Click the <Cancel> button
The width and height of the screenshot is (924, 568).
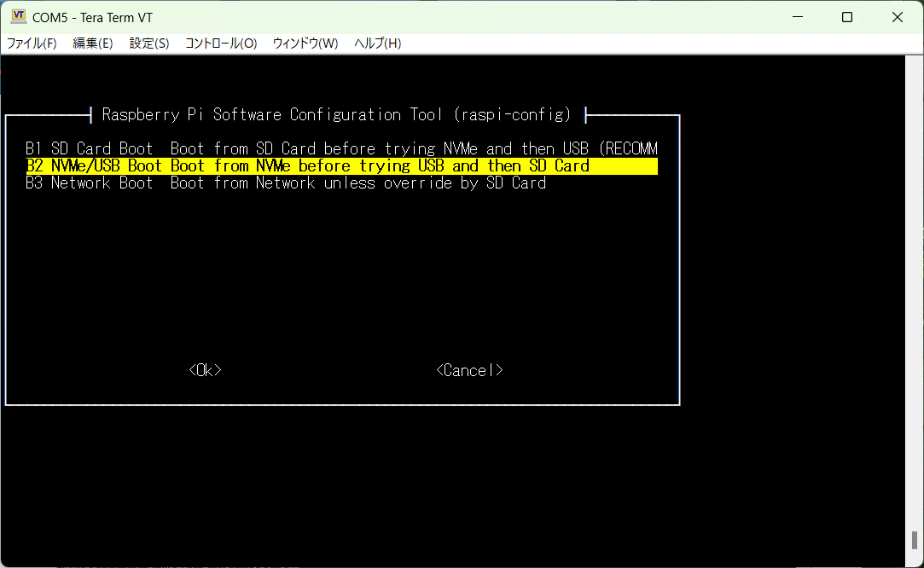[x=469, y=370]
